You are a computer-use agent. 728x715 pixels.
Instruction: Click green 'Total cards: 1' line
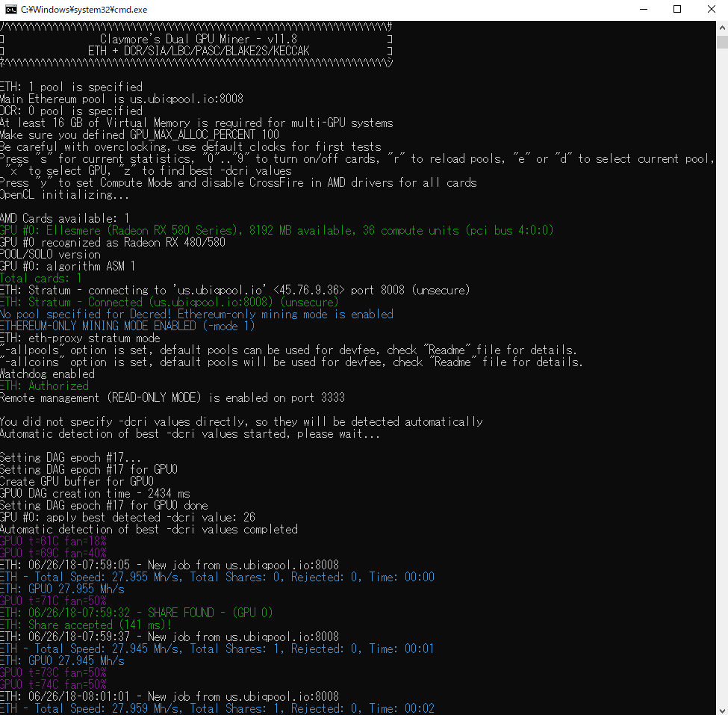pos(41,278)
